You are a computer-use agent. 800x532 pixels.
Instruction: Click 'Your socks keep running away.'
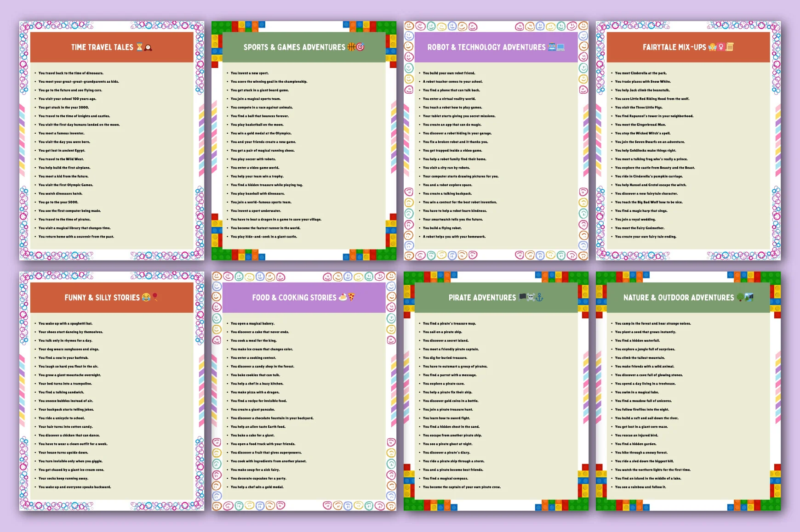63,478
